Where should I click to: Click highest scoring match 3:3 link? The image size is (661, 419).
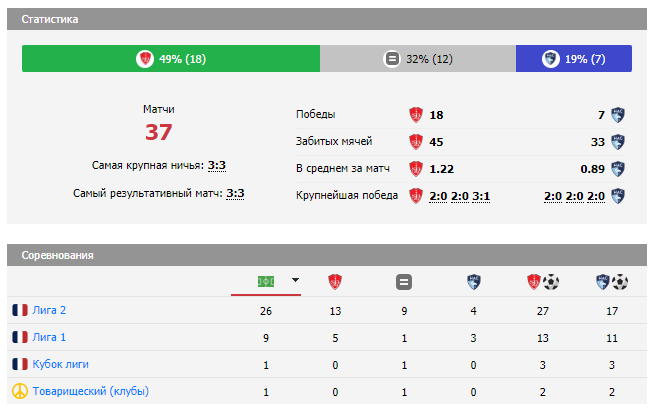(x=235, y=194)
